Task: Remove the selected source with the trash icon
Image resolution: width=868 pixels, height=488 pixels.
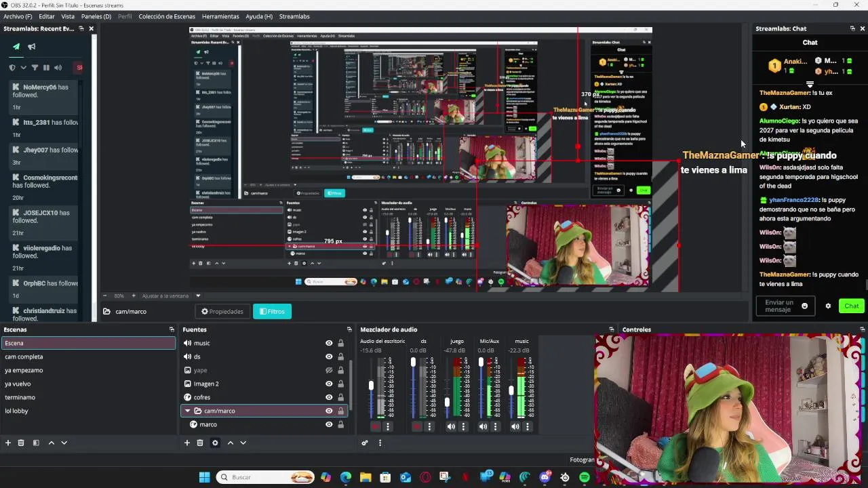Action: (200, 443)
